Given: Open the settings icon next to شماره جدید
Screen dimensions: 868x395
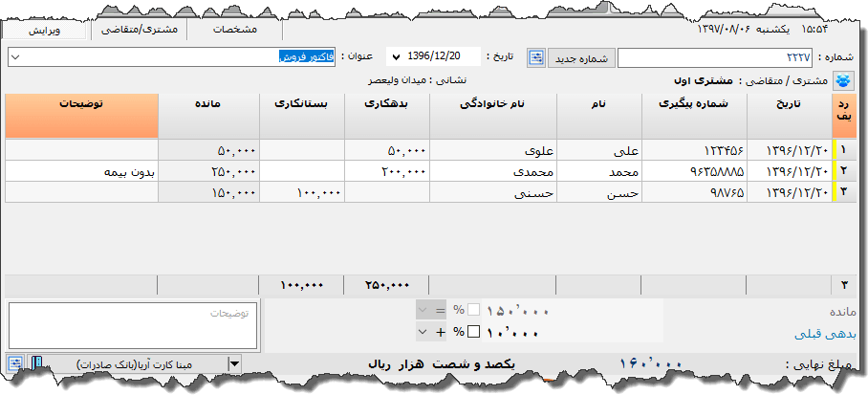Looking at the screenshot, I should pyautogui.click(x=536, y=57).
